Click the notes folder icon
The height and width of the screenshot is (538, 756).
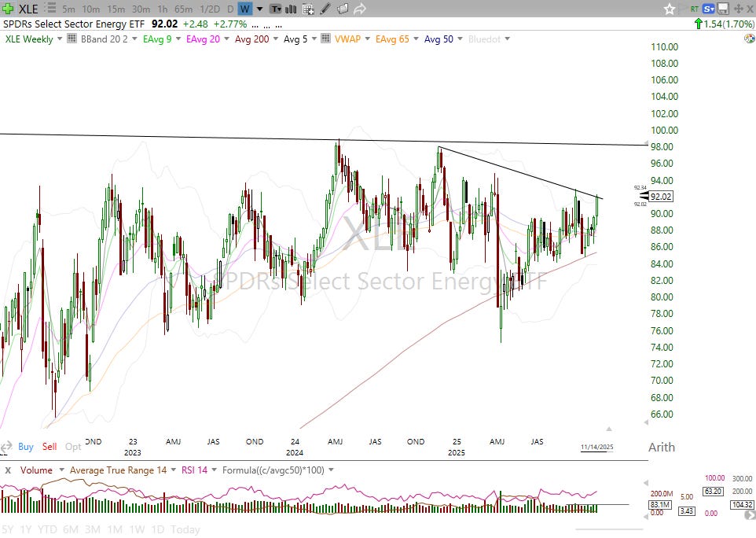click(343, 9)
